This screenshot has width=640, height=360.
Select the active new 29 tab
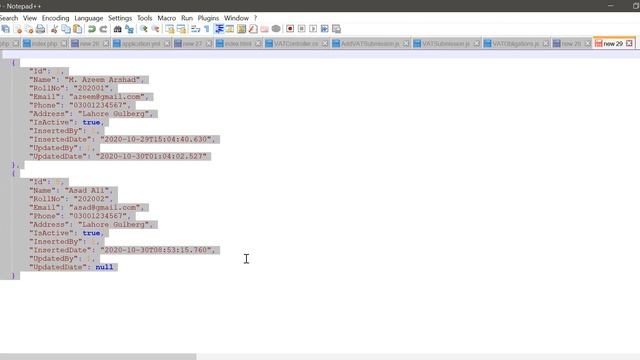coord(612,44)
